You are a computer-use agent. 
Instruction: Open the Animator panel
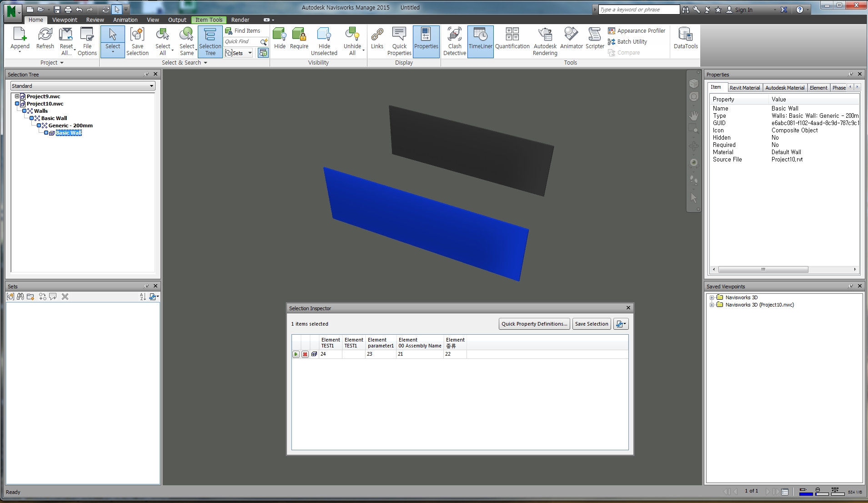point(571,41)
